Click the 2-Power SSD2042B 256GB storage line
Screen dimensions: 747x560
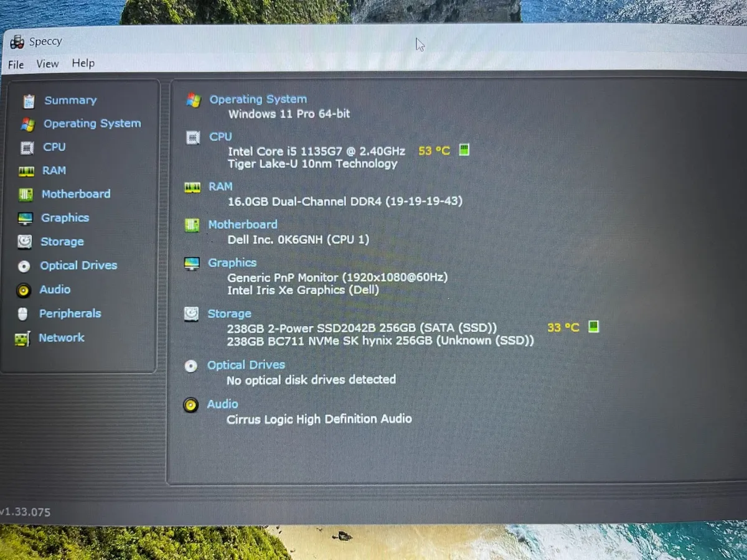point(362,328)
